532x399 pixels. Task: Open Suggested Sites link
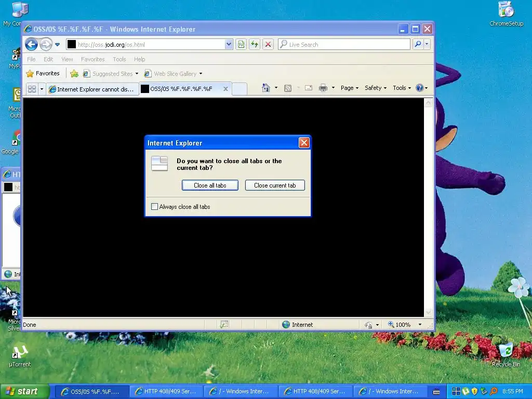[111, 74]
